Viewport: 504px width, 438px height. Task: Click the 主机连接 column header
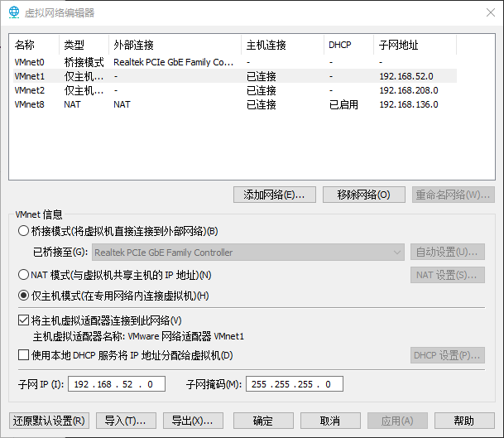(x=283, y=45)
